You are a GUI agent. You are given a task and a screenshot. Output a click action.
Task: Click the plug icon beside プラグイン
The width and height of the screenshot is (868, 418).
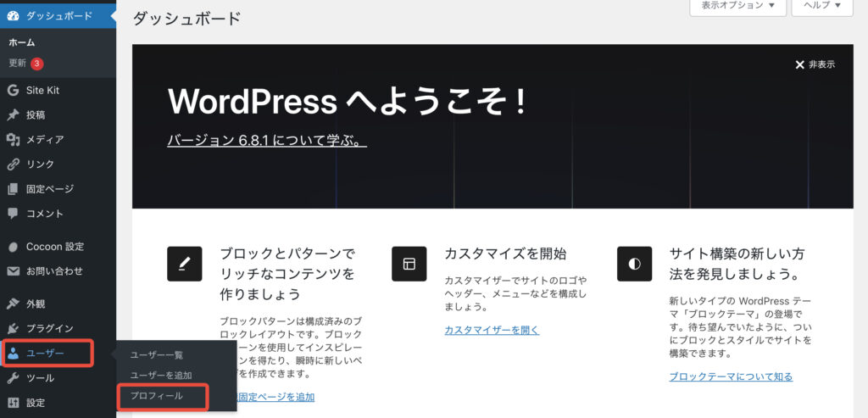[13, 328]
